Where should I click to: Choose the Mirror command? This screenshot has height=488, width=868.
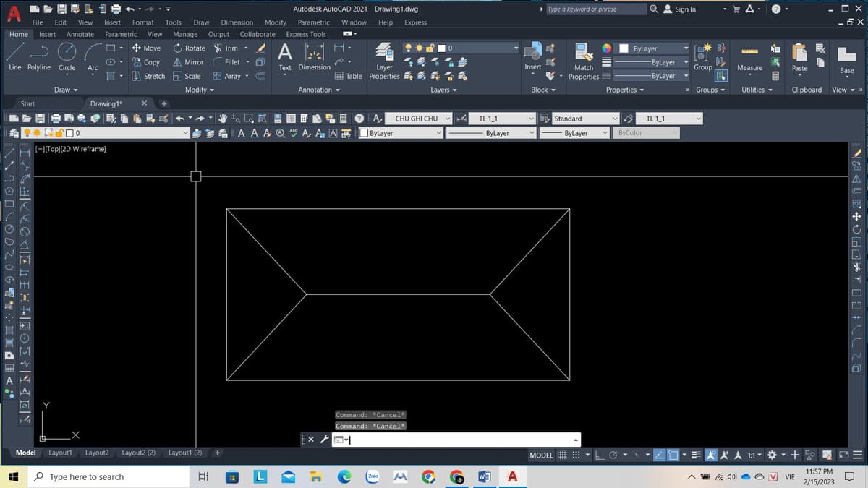pos(188,62)
